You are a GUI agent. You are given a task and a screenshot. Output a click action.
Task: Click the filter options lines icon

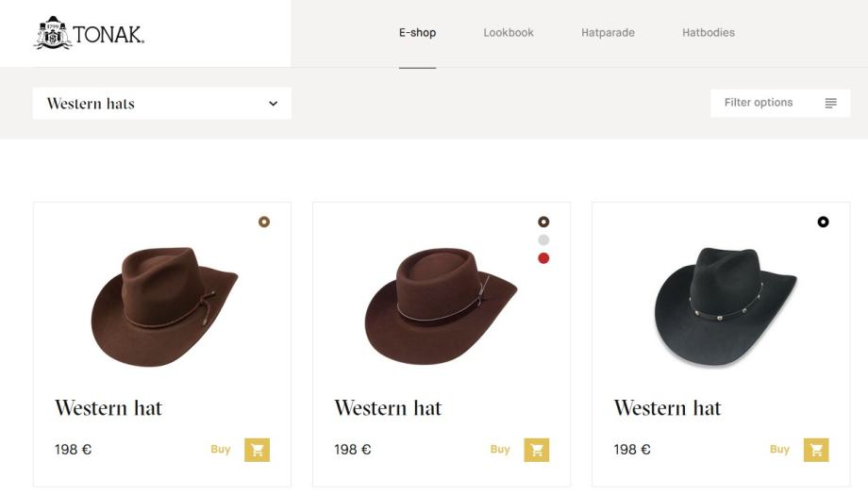(x=830, y=103)
